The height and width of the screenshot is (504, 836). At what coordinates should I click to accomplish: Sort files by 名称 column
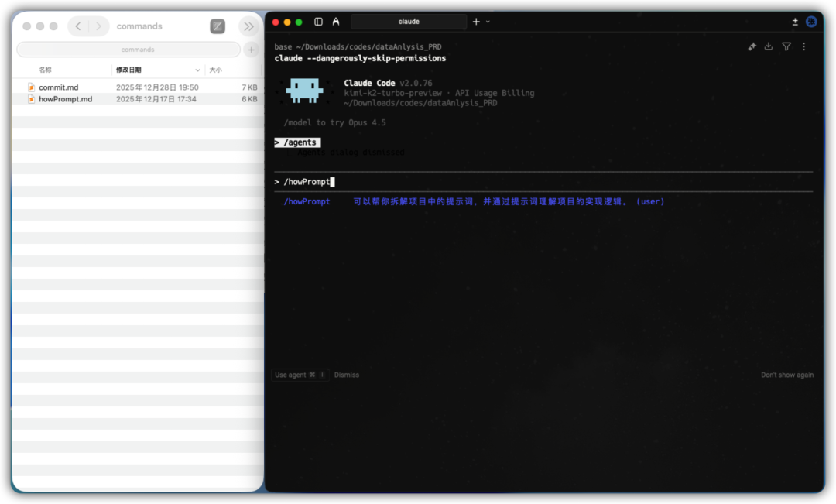(x=46, y=70)
